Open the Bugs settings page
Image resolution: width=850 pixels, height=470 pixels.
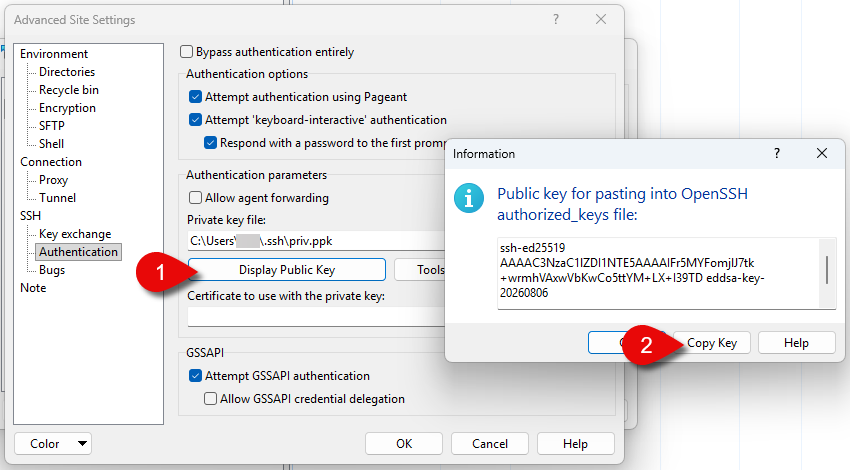coord(52,270)
